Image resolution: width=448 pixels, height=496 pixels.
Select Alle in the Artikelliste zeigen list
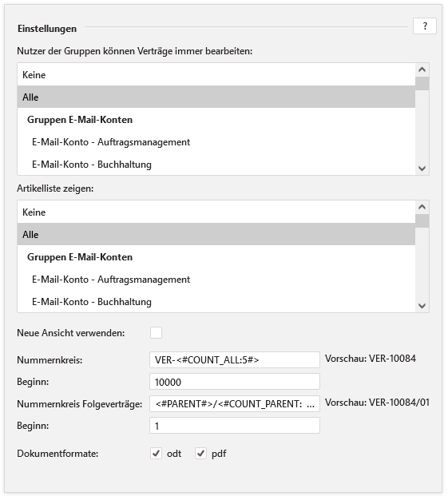[216, 234]
